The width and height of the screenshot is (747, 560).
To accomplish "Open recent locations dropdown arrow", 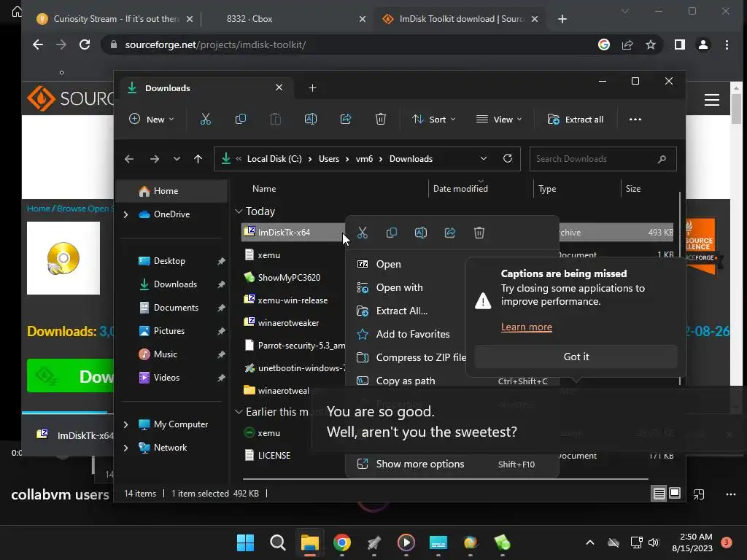I will pyautogui.click(x=177, y=158).
